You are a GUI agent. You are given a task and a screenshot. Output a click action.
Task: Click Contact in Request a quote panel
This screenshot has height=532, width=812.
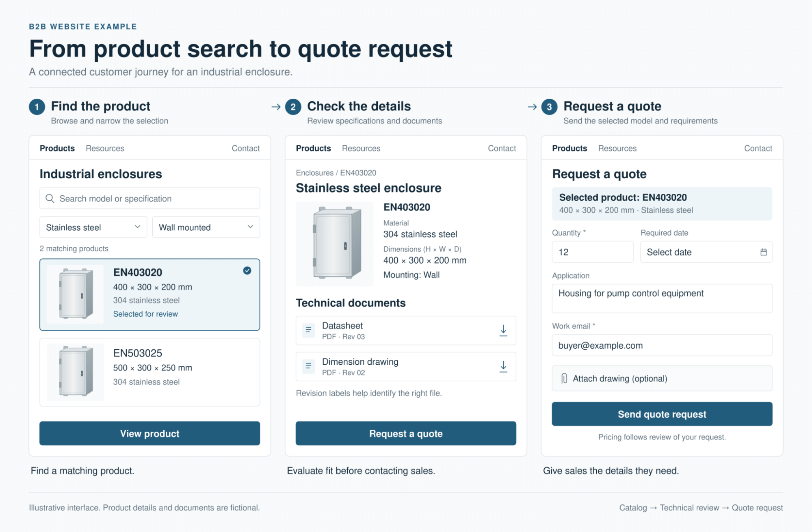click(758, 148)
